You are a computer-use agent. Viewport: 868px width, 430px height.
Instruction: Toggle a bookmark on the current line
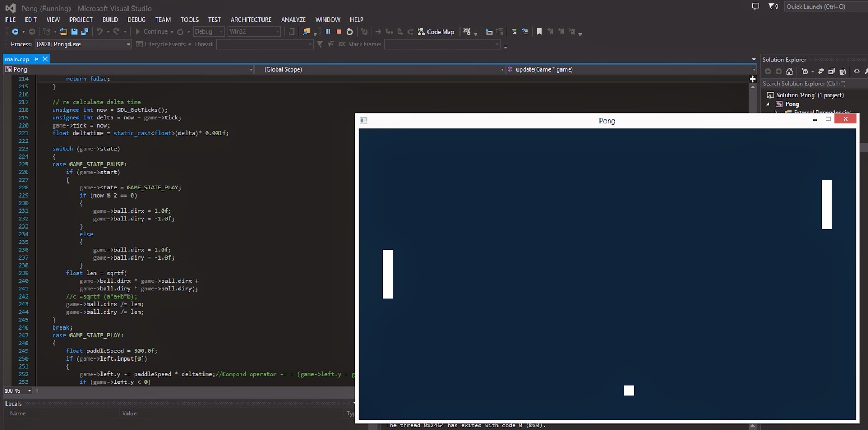(x=539, y=31)
